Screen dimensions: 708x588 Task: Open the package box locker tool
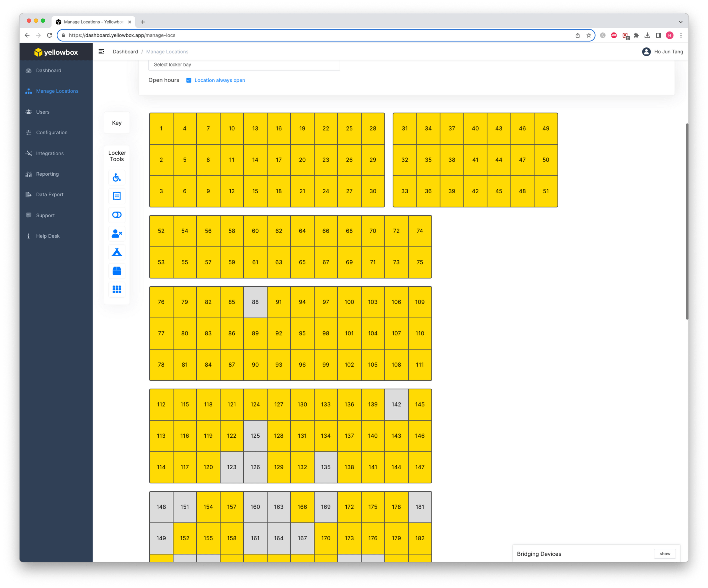click(117, 271)
